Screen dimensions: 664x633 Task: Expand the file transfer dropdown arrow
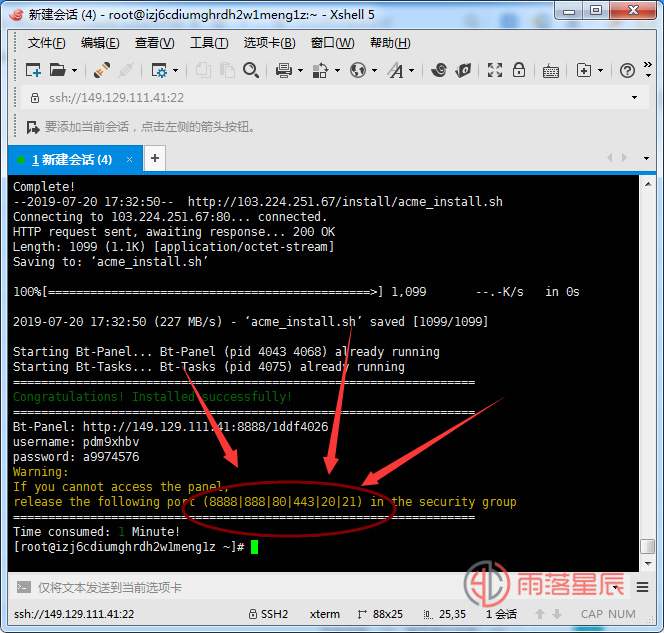pos(338,70)
